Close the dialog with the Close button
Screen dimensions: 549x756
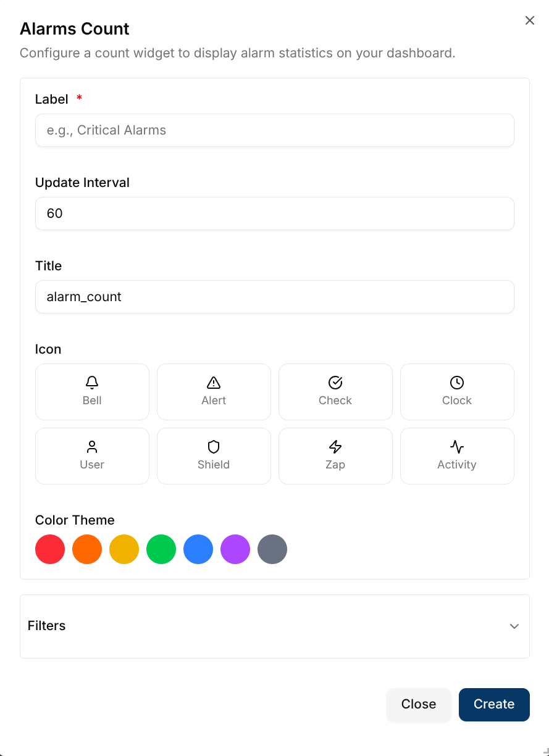[x=419, y=704]
